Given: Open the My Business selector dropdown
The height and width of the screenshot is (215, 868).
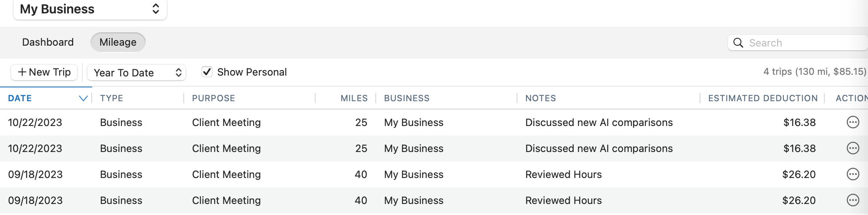Looking at the screenshot, I should [90, 9].
